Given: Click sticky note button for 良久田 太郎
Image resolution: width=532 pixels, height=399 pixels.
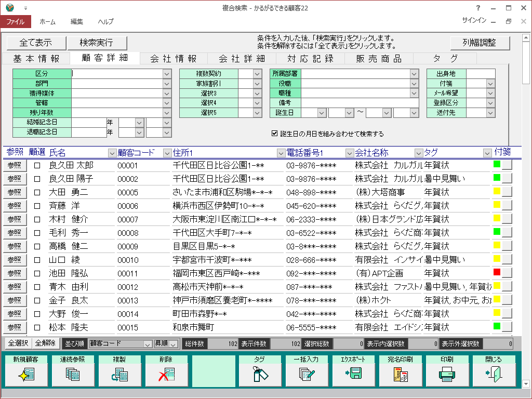Looking at the screenshot, I should pos(507,165).
